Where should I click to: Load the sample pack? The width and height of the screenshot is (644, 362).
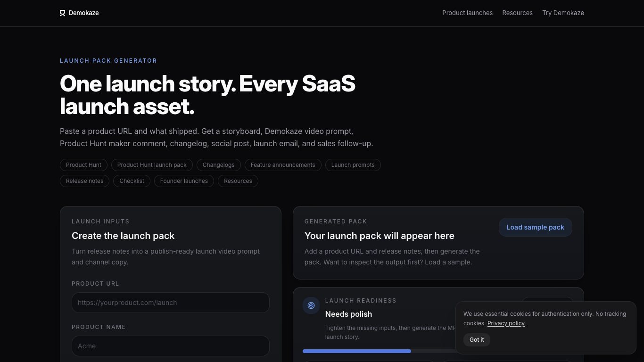pyautogui.click(x=535, y=227)
